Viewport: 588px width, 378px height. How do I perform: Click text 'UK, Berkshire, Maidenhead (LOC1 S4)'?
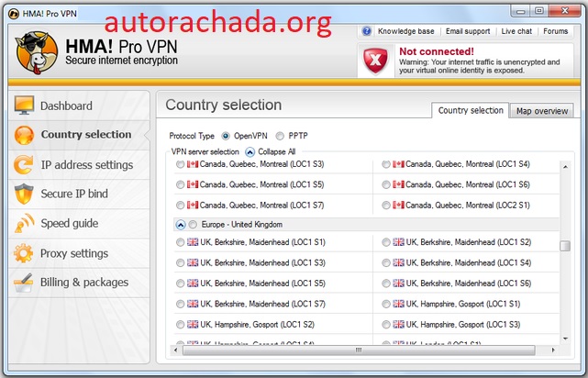click(469, 263)
